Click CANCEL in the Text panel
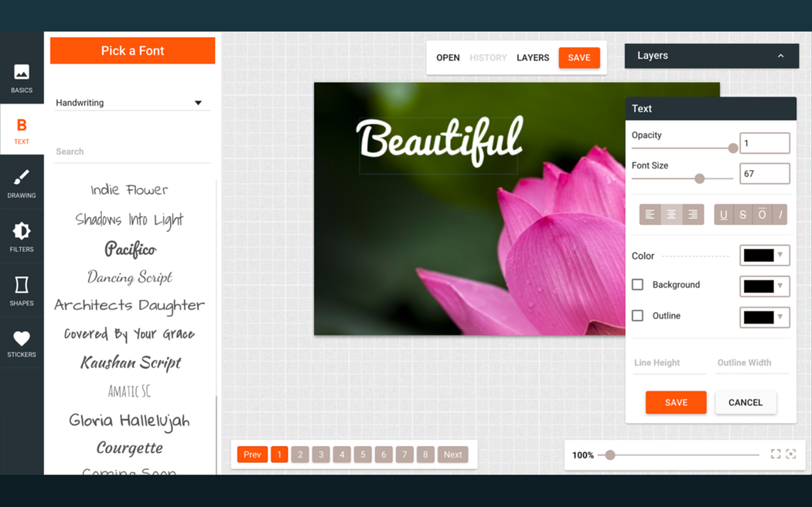This screenshot has width=812, height=507. point(745,403)
